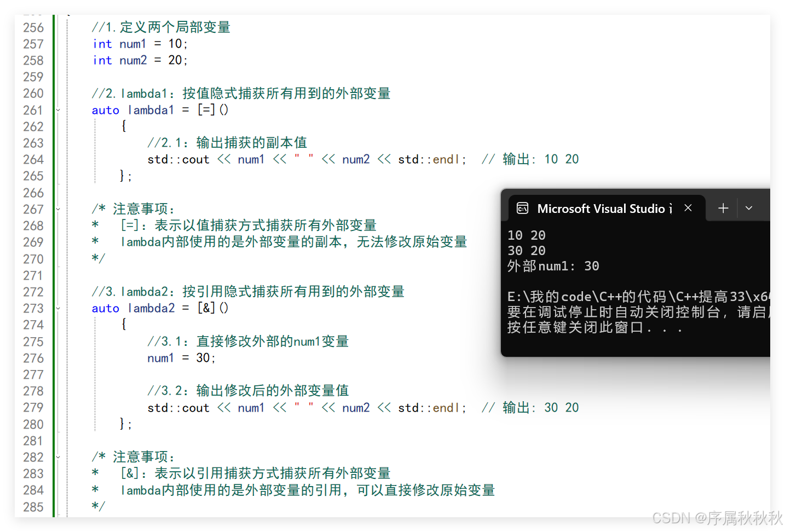Click the console path line starting 'E:\我的code'

(638, 297)
